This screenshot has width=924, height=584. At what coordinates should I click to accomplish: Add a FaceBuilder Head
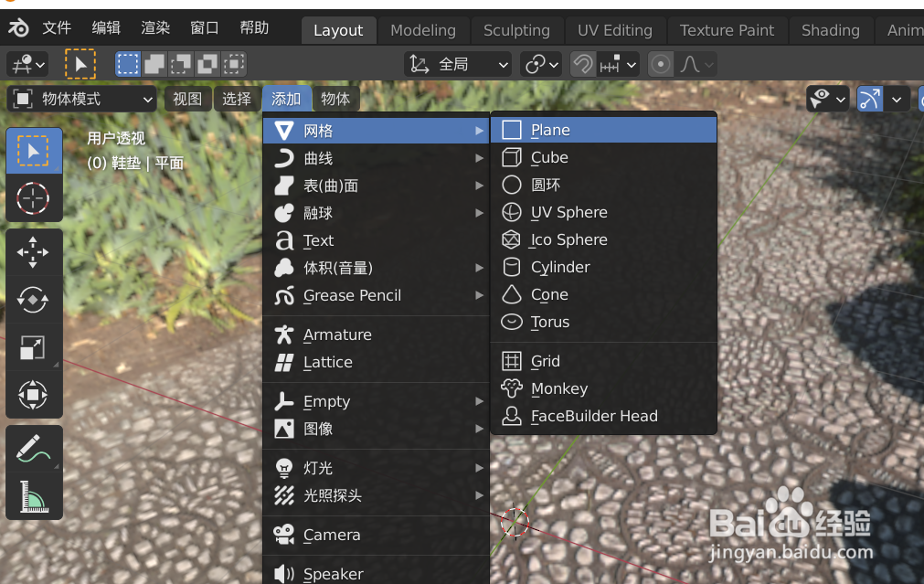(603, 416)
